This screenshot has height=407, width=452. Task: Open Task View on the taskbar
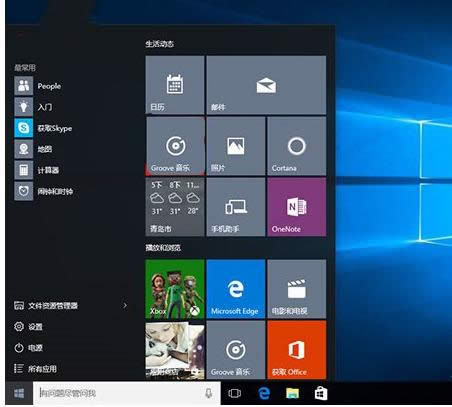point(235,393)
